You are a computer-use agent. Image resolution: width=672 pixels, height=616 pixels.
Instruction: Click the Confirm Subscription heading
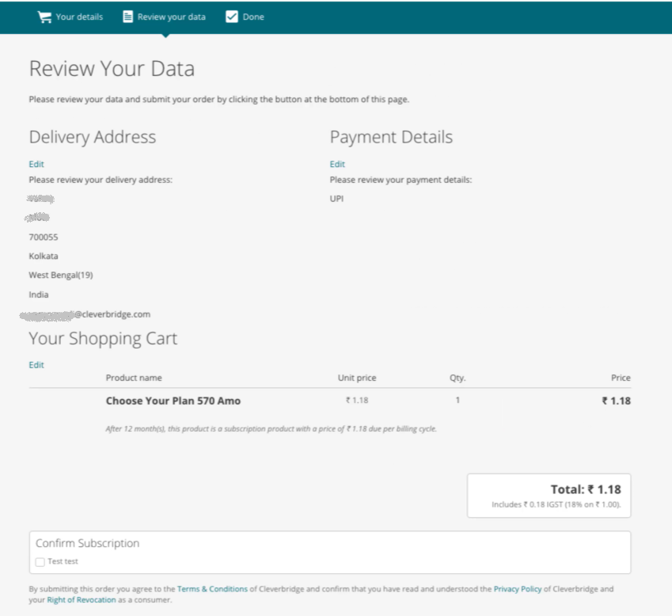(x=87, y=543)
